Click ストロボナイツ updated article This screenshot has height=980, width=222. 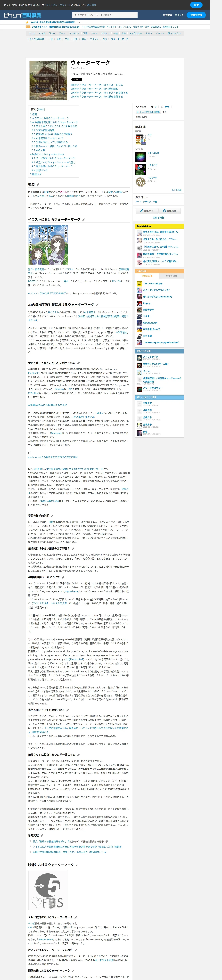(150, 357)
